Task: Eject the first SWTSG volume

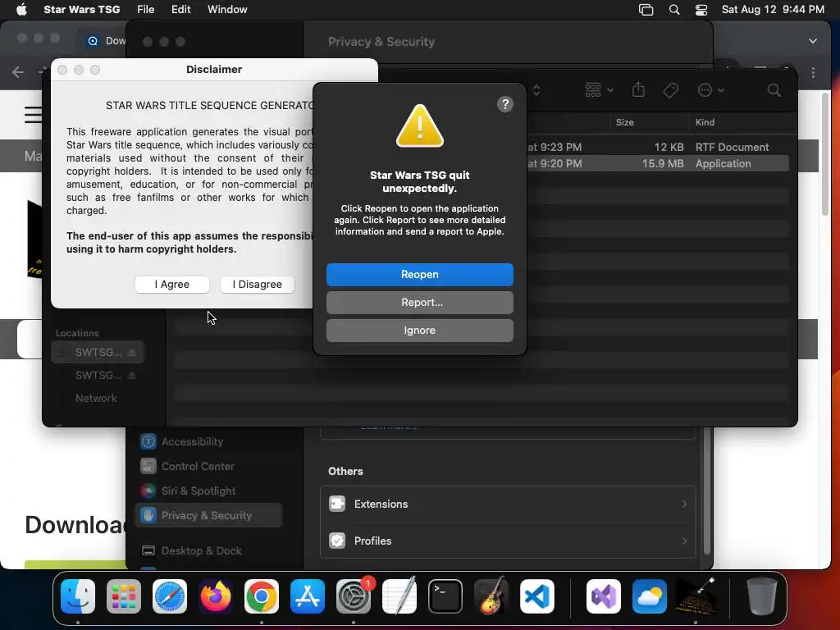Action: tap(132, 352)
